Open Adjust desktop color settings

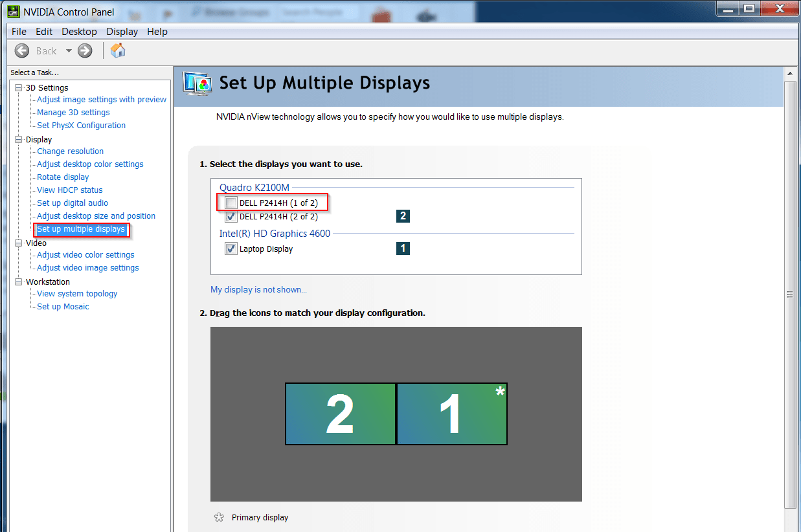[90, 164]
